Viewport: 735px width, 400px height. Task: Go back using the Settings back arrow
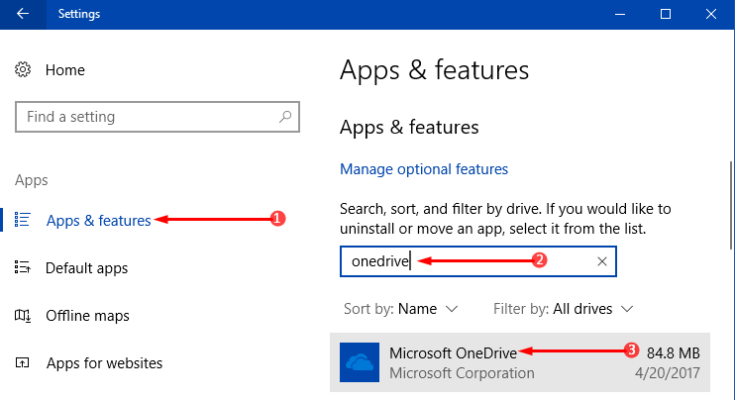pos(22,14)
